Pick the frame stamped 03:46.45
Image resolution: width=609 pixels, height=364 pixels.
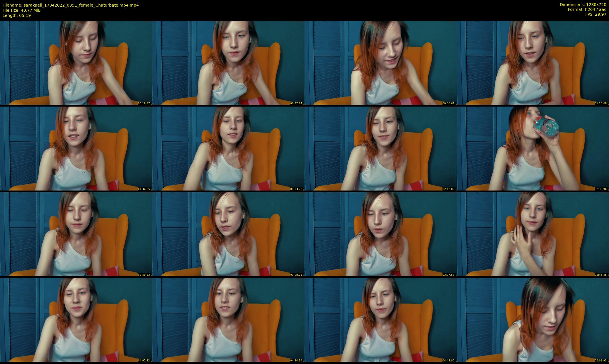(533, 234)
